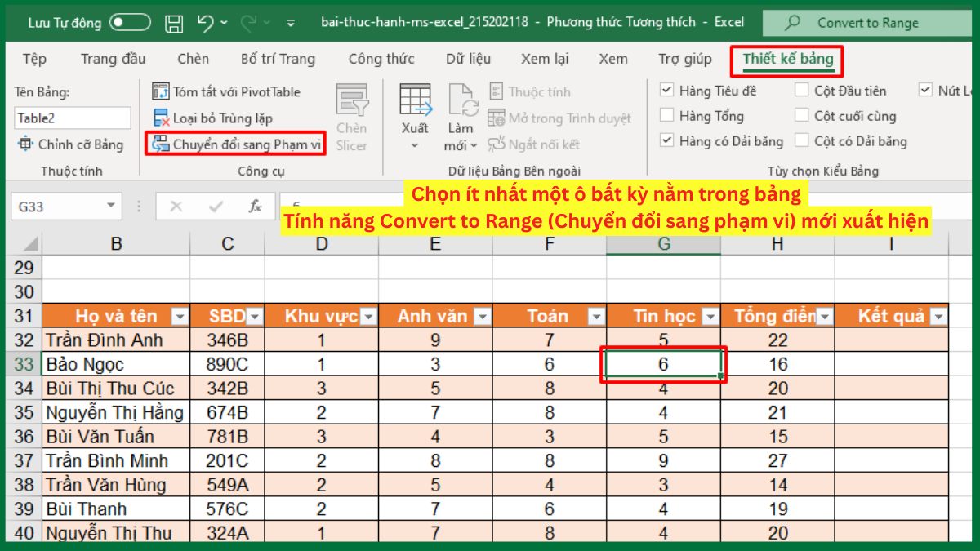Enable the Hàng Tổng checkbox

(x=667, y=116)
